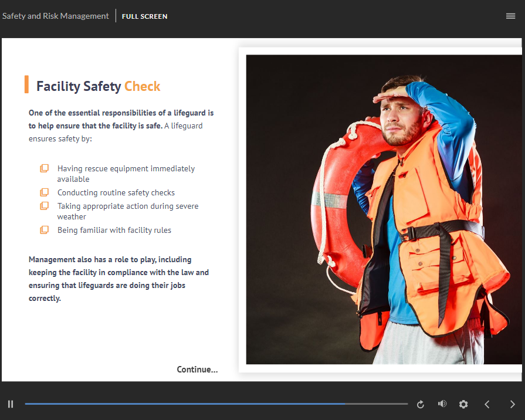Click the Continue... link
This screenshot has height=420, width=525.
pyautogui.click(x=197, y=370)
